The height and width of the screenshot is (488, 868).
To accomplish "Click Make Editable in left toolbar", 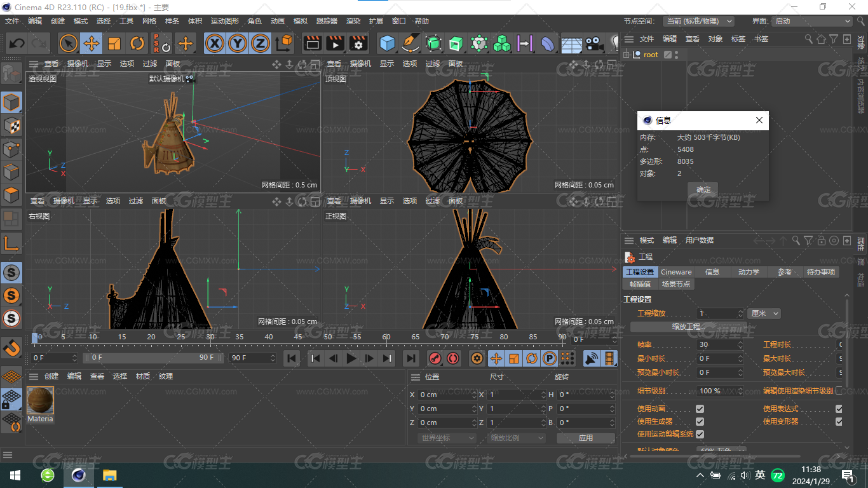I will [11, 73].
